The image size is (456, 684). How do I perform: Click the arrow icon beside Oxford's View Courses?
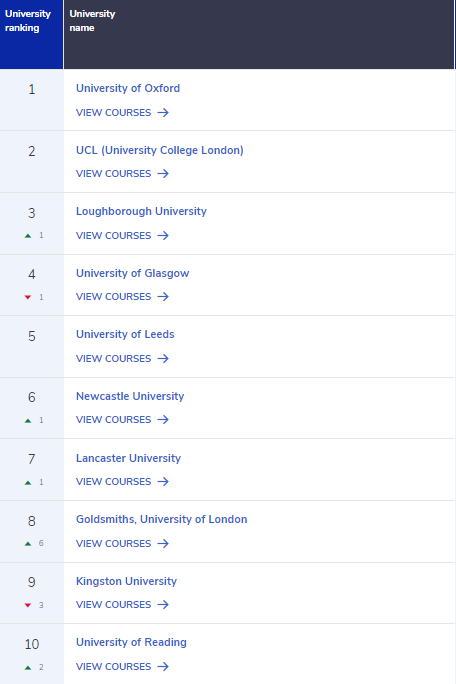tap(163, 113)
